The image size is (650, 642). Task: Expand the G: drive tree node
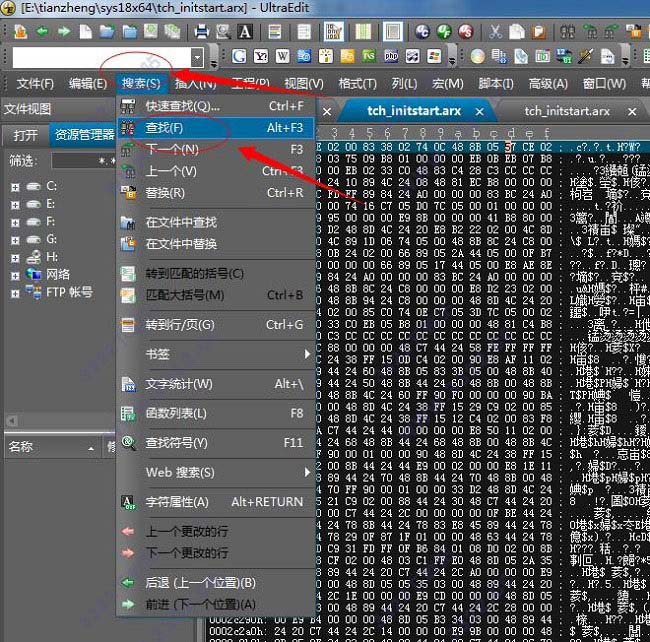pyautogui.click(x=15, y=240)
